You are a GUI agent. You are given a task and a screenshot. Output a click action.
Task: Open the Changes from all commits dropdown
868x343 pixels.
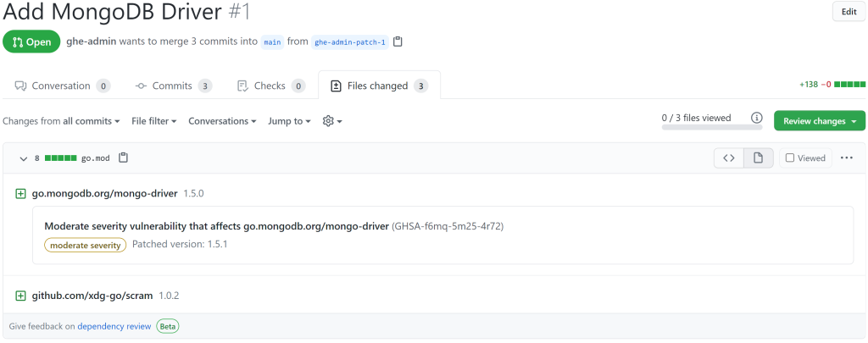click(x=61, y=121)
